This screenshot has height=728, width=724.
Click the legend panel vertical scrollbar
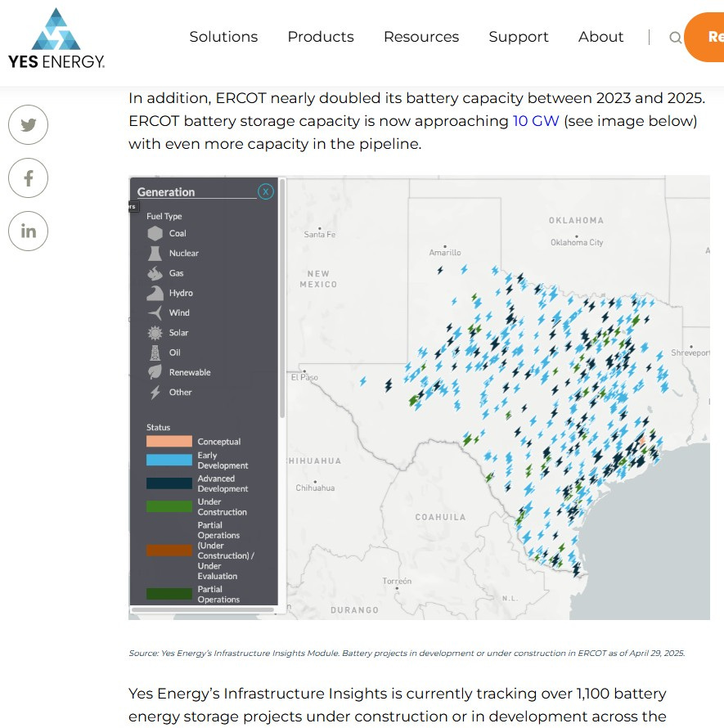tap(282, 298)
